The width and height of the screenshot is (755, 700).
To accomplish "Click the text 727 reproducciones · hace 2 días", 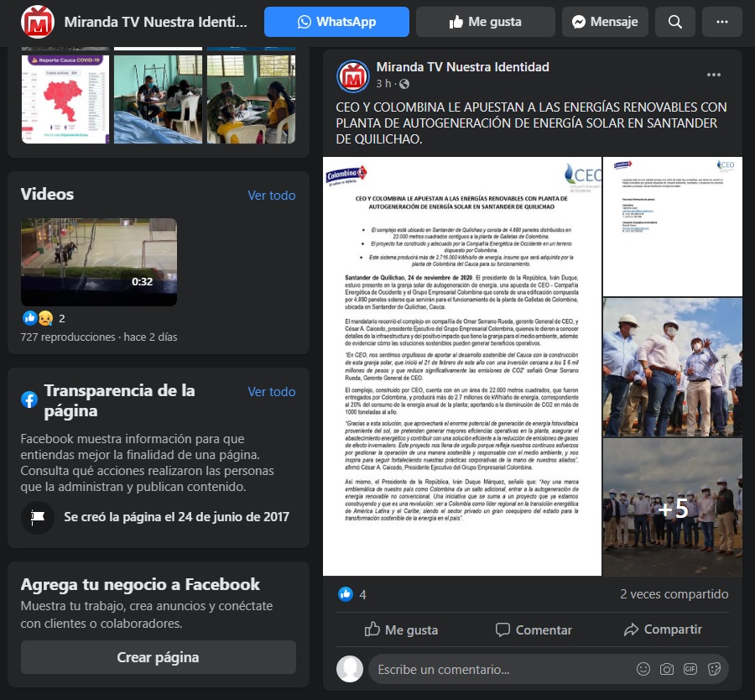I will tap(99, 337).
